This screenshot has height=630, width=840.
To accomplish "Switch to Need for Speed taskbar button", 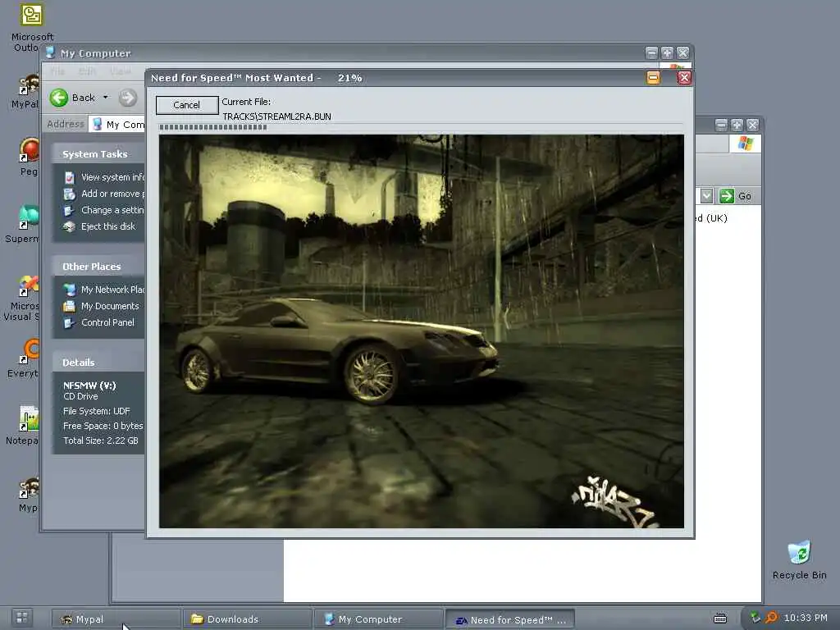I will [x=510, y=619].
